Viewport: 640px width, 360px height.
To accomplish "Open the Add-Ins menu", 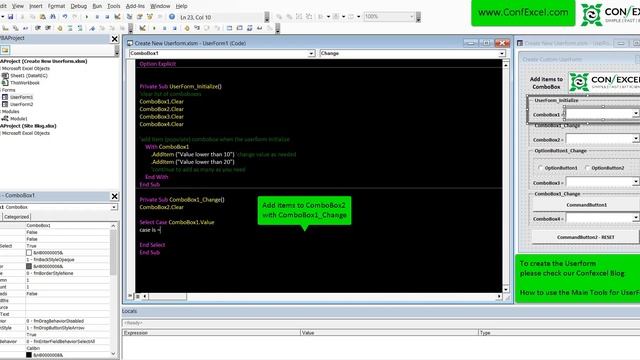I will [135, 6].
